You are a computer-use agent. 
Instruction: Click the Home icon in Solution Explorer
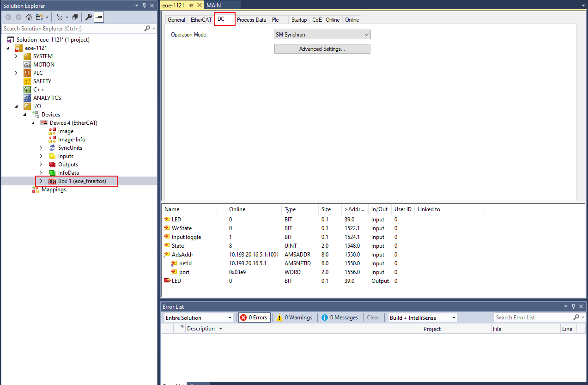pyautogui.click(x=29, y=17)
